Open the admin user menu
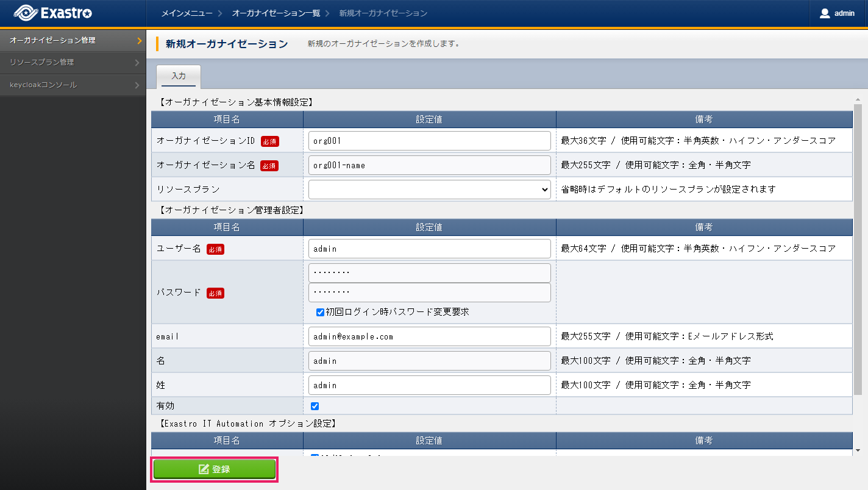 838,13
